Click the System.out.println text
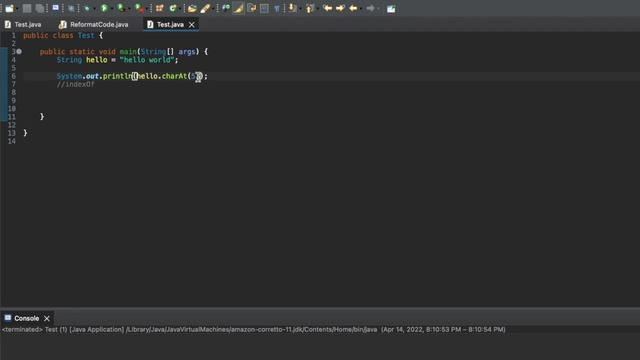Screen dimensions: 640x360 pyautogui.click(x=94, y=76)
